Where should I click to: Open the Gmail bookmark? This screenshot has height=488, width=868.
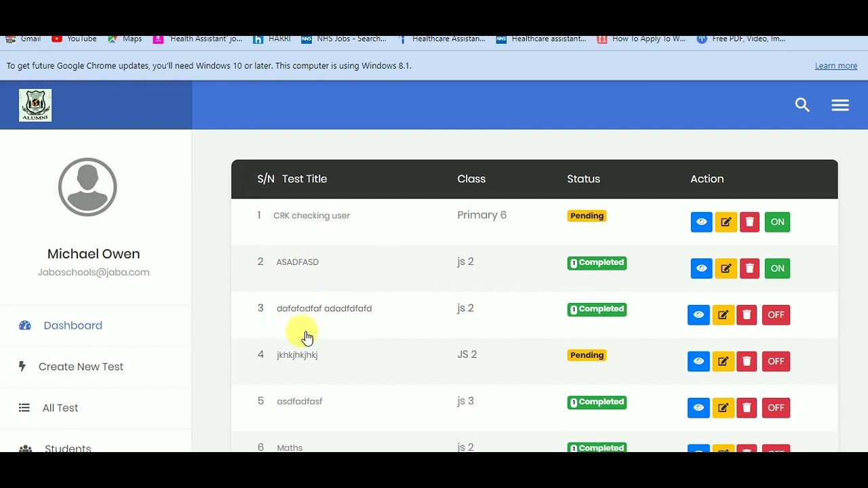point(24,39)
